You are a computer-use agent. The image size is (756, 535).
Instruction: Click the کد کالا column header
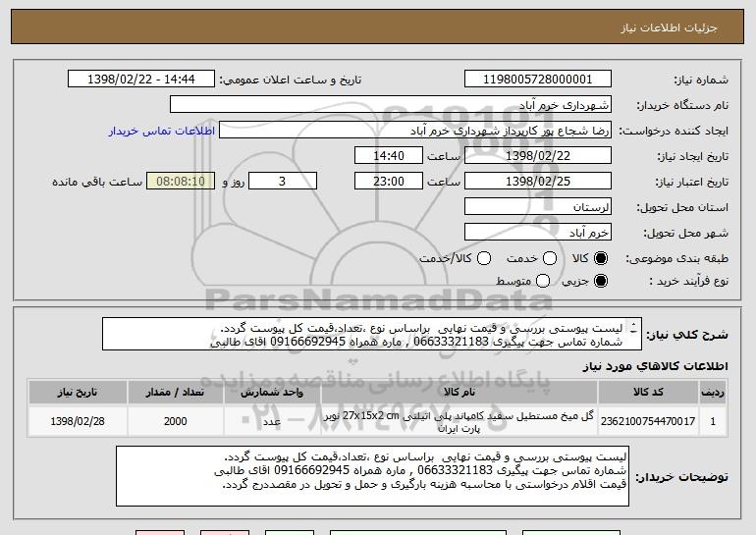[648, 393]
